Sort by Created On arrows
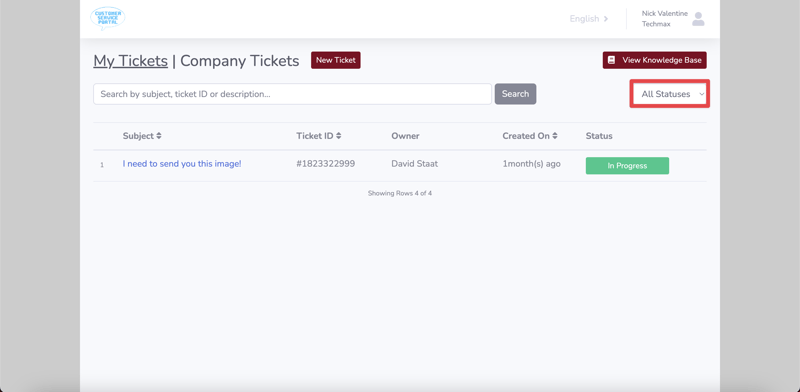Screen dimensions: 800x392 point(555,136)
